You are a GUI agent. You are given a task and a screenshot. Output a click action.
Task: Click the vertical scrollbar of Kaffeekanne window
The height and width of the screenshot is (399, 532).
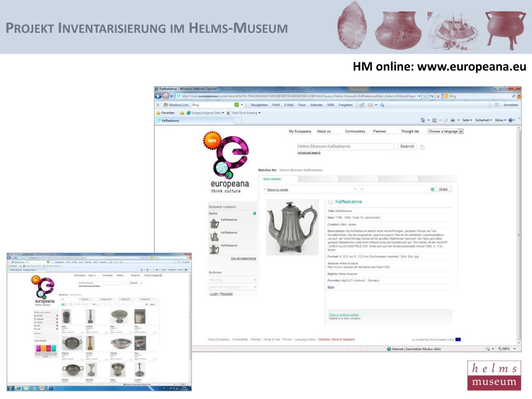(x=518, y=234)
